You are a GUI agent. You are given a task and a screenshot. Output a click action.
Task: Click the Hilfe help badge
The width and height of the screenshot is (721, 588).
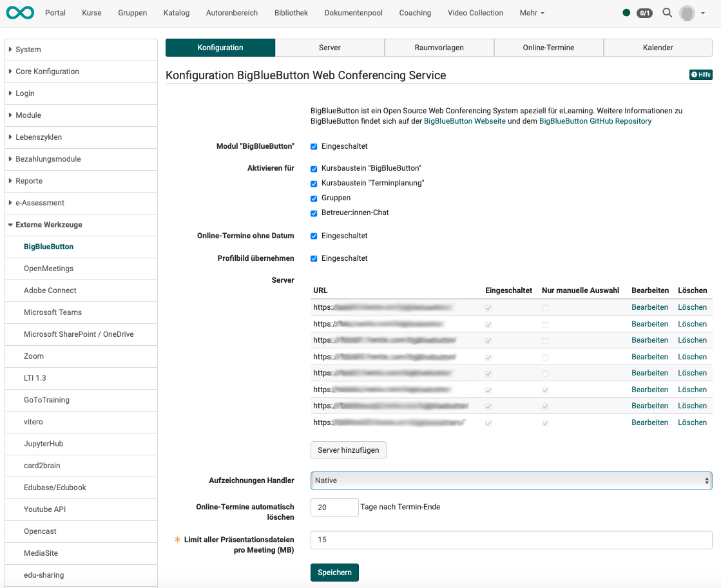tap(700, 75)
